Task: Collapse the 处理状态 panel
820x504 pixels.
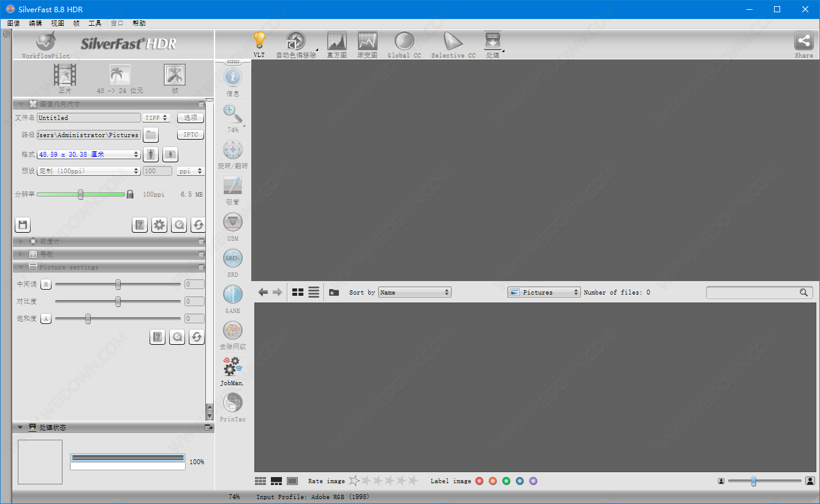Action: pyautogui.click(x=20, y=427)
